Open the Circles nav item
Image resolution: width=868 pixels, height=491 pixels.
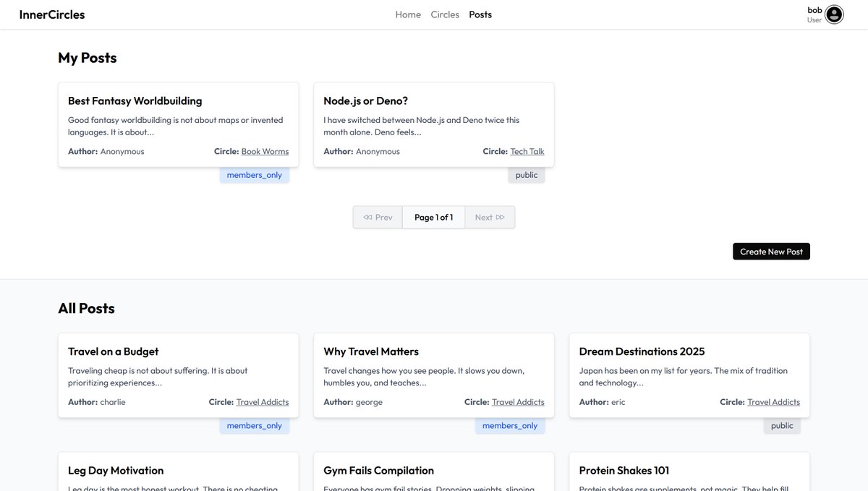[x=445, y=14]
